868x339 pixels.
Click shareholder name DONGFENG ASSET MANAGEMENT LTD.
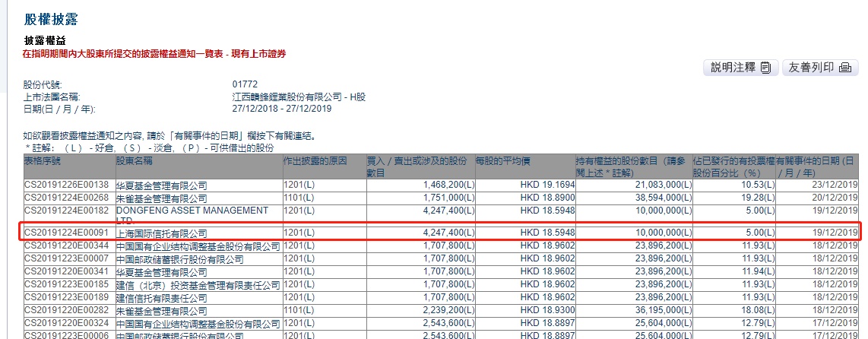click(x=192, y=215)
